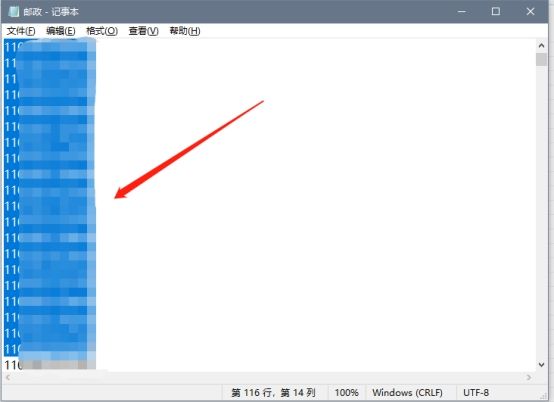
Task: Click the horizontal scrollbar track
Action: click(268, 377)
